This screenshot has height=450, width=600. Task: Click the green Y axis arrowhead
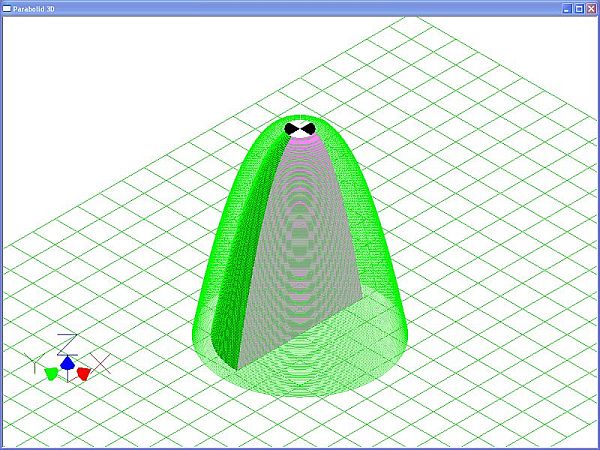click(51, 373)
